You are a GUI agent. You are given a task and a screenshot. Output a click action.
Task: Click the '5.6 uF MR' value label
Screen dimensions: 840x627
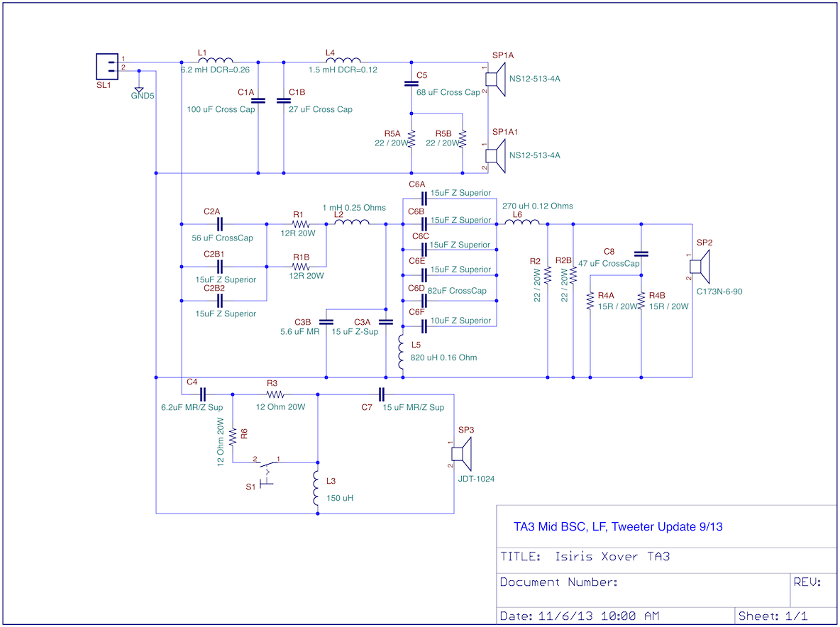tap(300, 331)
